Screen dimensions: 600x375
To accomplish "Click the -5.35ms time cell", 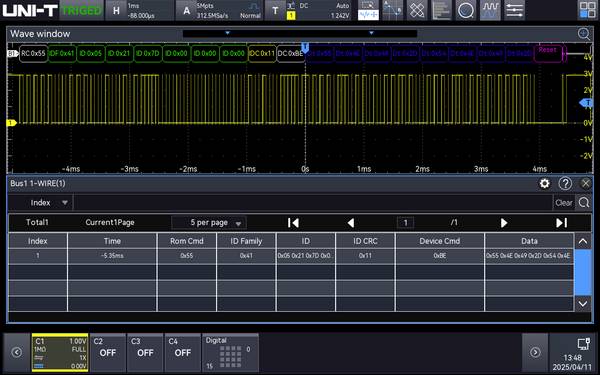I will click(112, 256).
